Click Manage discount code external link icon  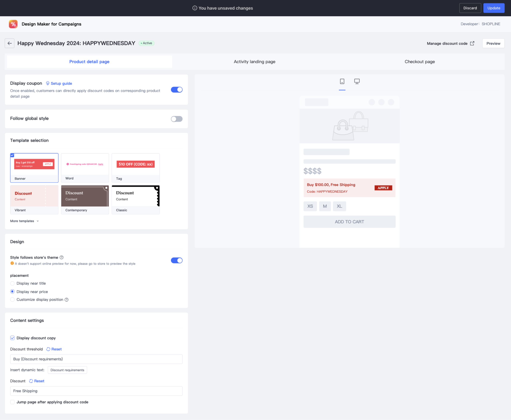pos(472,43)
